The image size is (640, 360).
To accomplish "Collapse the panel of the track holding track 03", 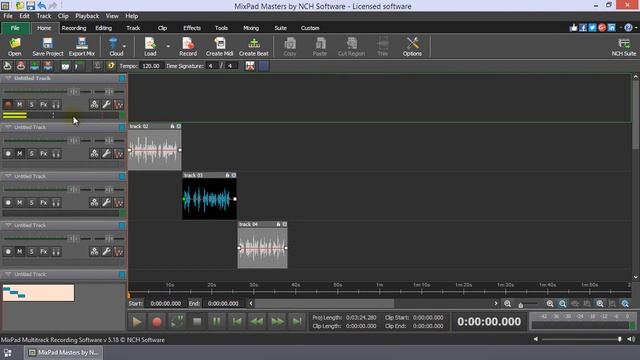I will (x=8, y=176).
